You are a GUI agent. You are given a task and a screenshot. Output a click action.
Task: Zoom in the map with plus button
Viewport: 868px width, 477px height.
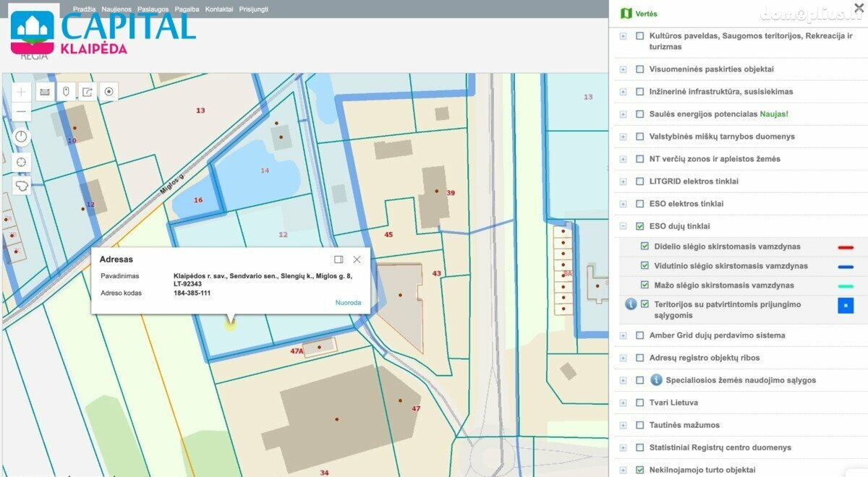pos(22,92)
